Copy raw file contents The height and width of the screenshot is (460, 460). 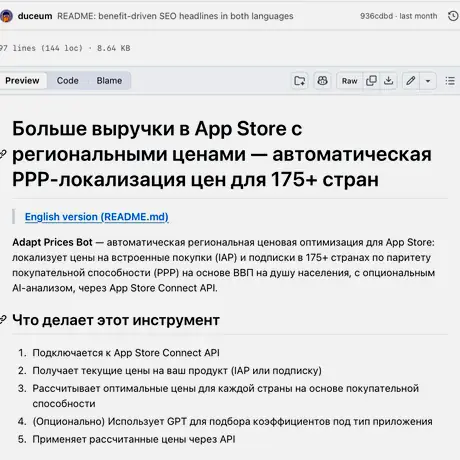pos(371,81)
